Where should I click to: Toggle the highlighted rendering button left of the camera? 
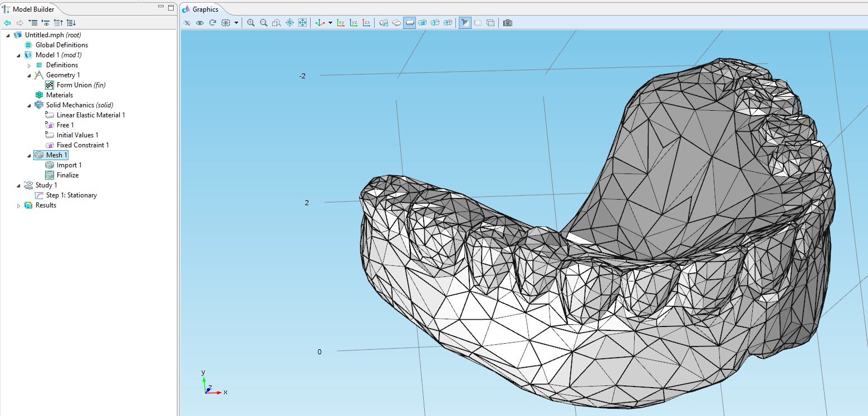[x=464, y=23]
